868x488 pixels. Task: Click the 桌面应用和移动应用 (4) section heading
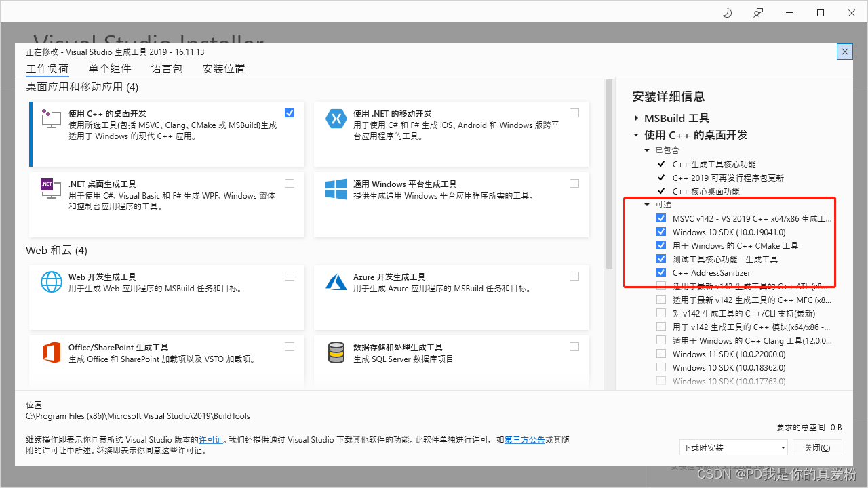(82, 87)
